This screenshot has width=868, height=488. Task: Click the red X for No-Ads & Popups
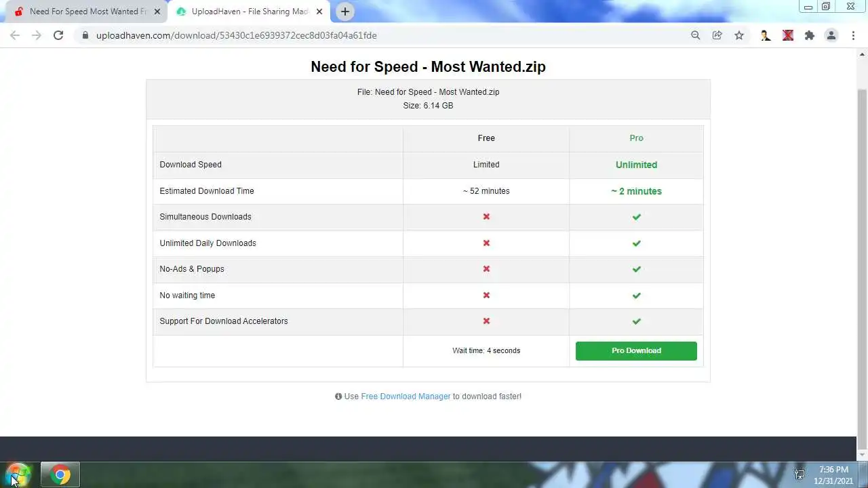click(x=486, y=269)
